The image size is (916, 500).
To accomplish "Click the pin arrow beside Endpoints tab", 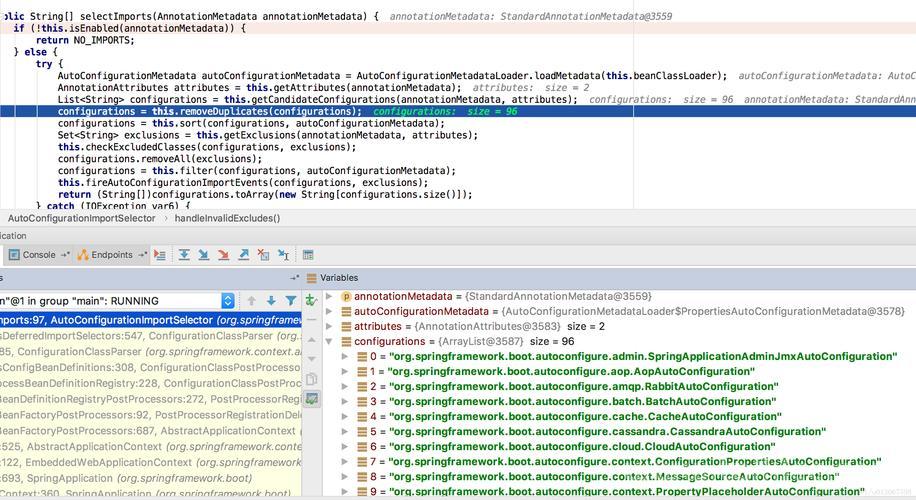I will (x=142, y=255).
